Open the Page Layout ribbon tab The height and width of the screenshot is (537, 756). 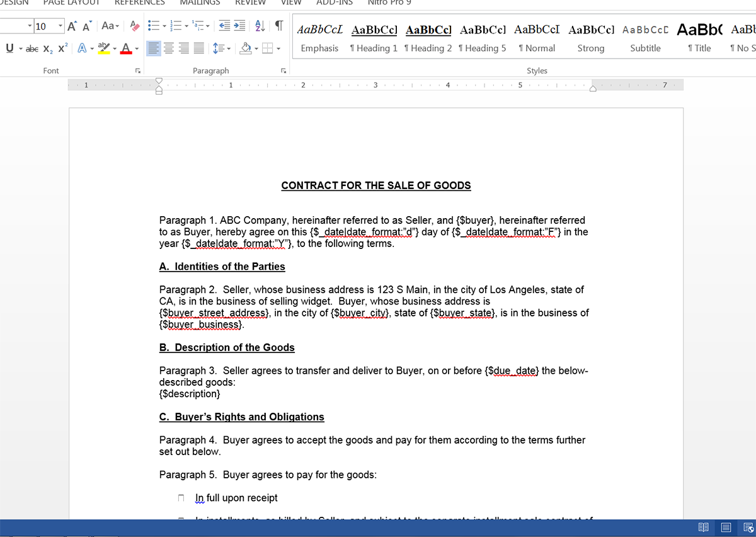(x=71, y=3)
